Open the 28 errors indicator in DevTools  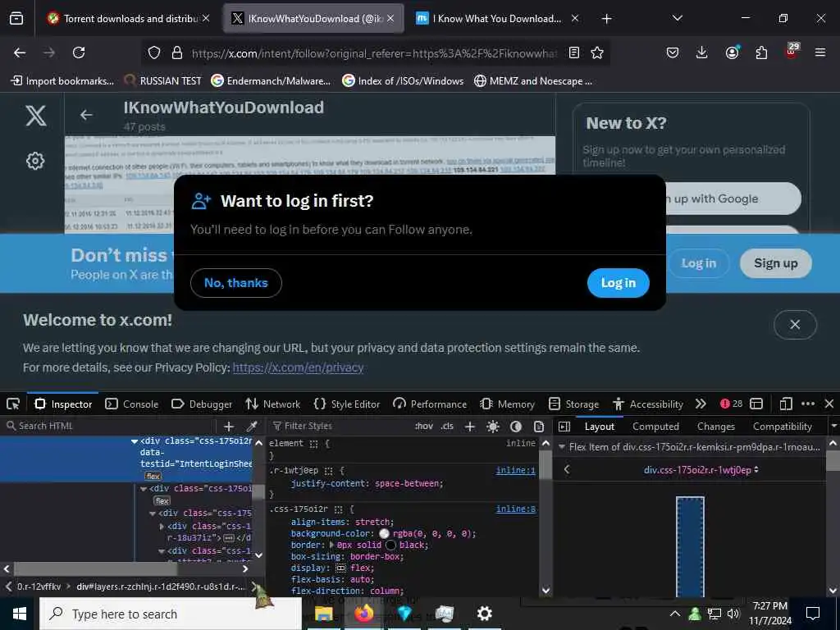731,404
